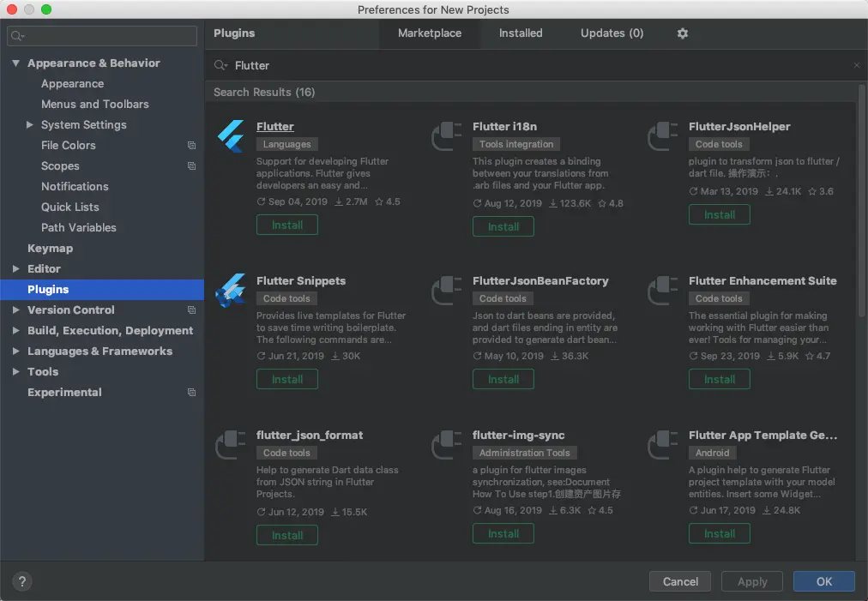Click the Version Control project-level icon
868x601 pixels.
pyautogui.click(x=191, y=310)
